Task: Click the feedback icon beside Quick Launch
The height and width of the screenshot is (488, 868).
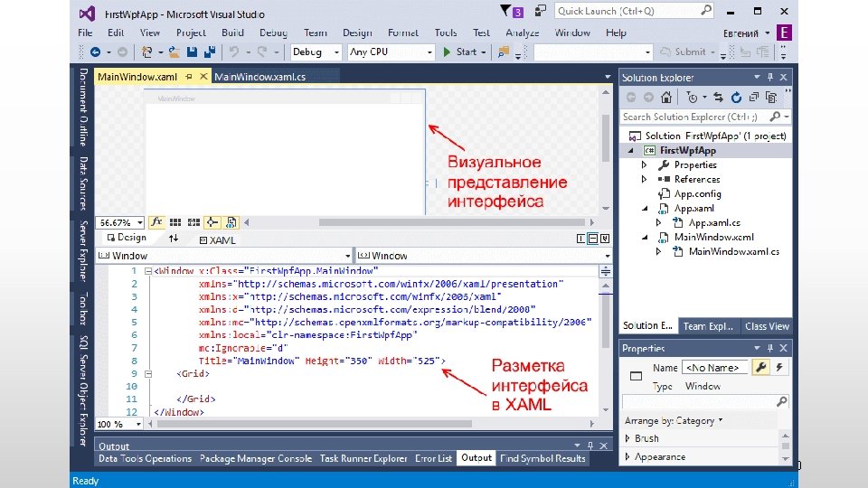Action: pos(540,11)
